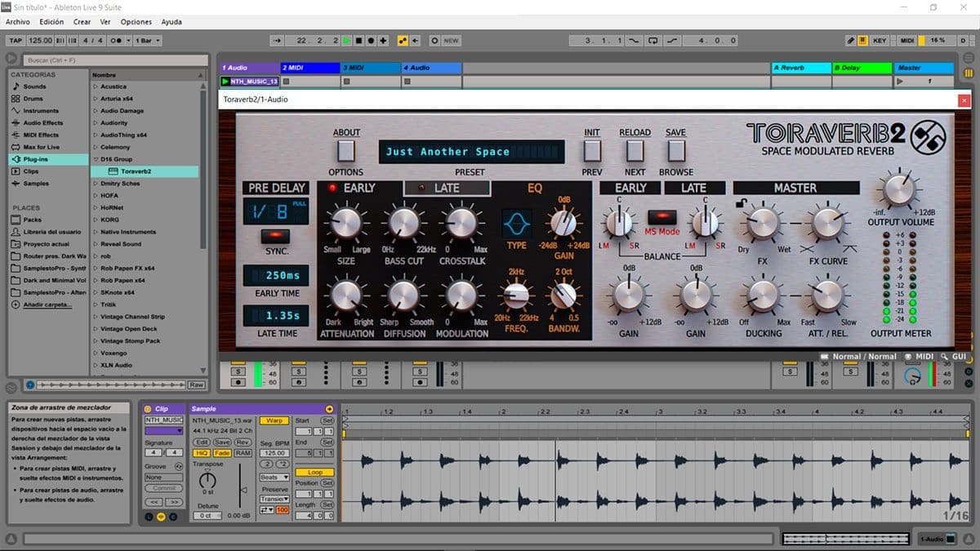This screenshot has height=551, width=980.
Task: Select the Instruments browser category
Action: pyautogui.click(x=41, y=110)
